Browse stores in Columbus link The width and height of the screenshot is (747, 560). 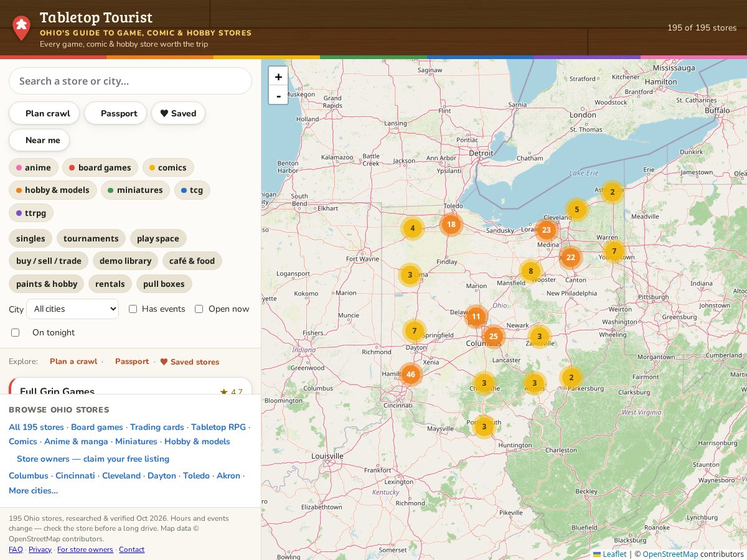tap(29, 476)
